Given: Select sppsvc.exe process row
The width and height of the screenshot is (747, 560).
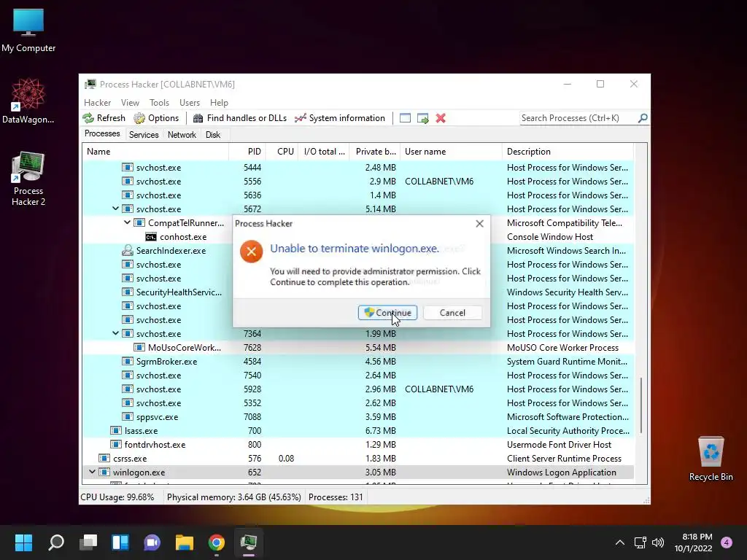Looking at the screenshot, I should 358,416.
